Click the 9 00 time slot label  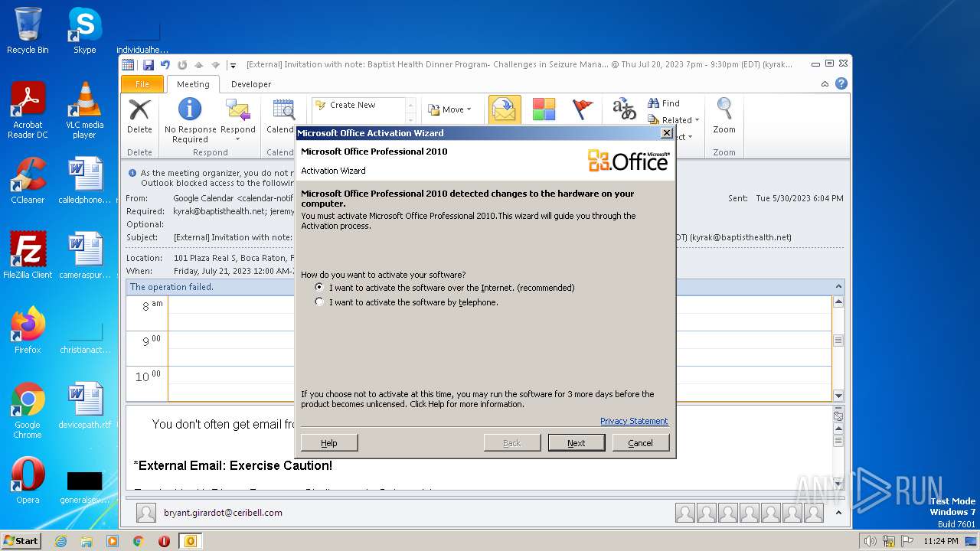(x=152, y=341)
